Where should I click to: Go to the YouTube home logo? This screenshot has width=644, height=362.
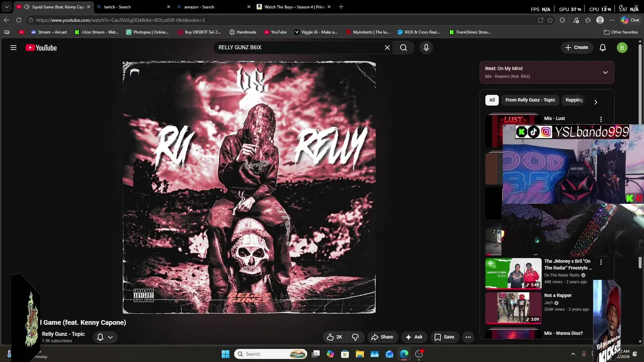pos(41,48)
